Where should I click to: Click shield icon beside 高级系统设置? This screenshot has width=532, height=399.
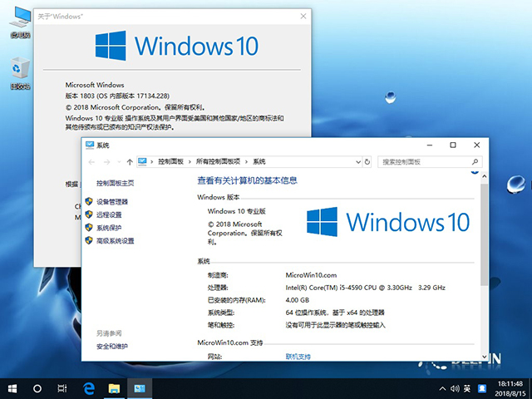pyautogui.click(x=89, y=240)
